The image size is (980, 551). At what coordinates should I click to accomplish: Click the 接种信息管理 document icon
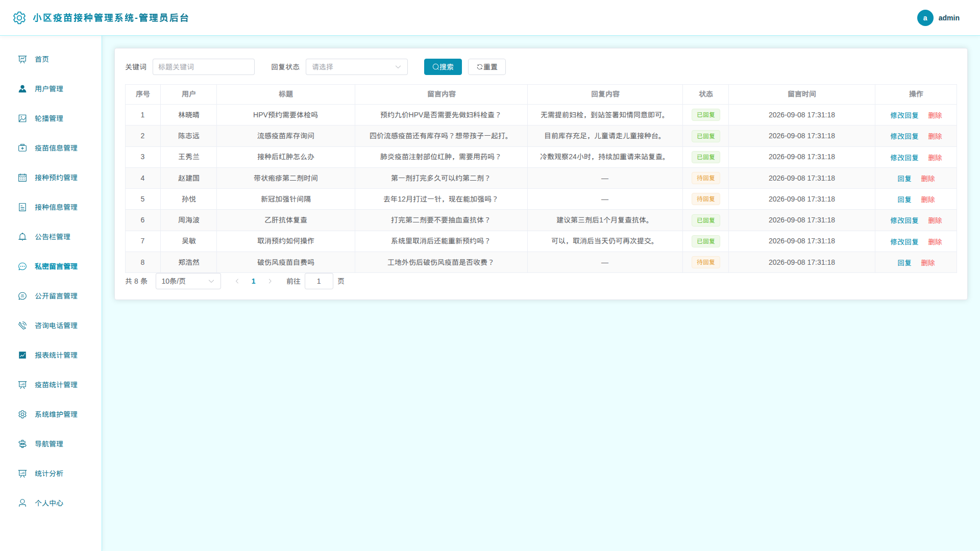[x=22, y=207]
